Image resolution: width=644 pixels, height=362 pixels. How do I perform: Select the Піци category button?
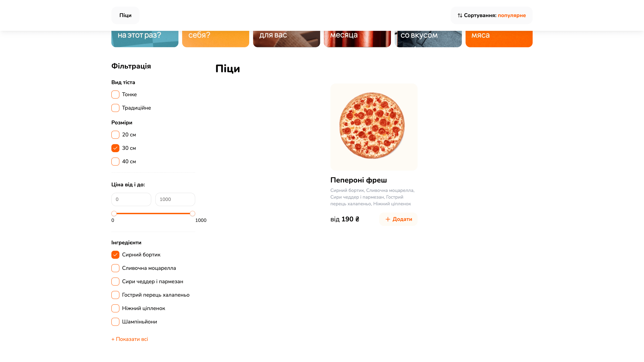pos(125,15)
